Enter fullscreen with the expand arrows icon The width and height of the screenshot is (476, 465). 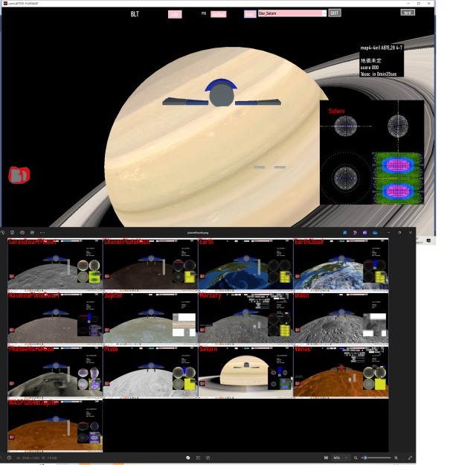[410, 458]
